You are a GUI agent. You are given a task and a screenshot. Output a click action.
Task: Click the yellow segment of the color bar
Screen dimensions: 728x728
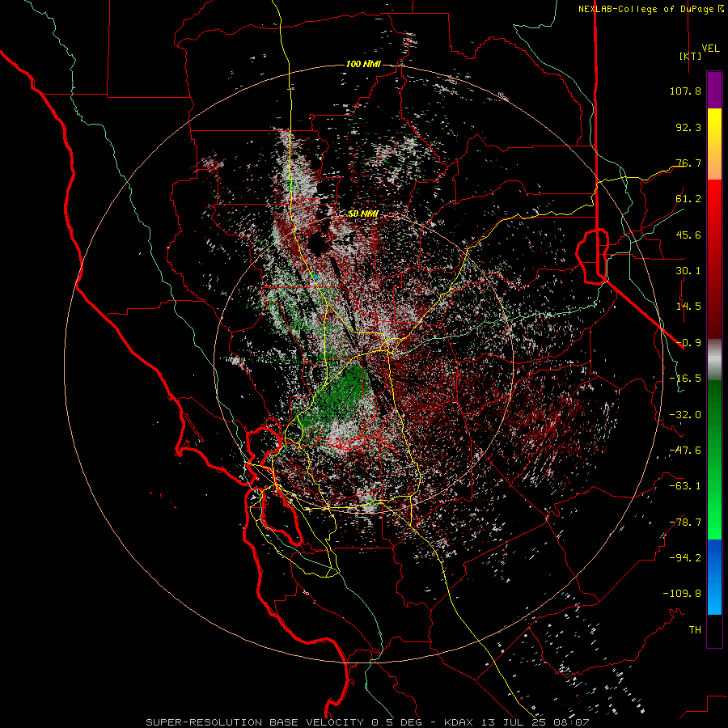pyautogui.click(x=714, y=126)
